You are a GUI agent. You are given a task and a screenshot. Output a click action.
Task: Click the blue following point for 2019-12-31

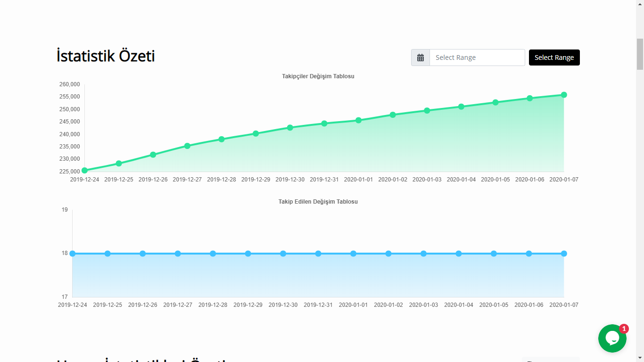[318, 254]
